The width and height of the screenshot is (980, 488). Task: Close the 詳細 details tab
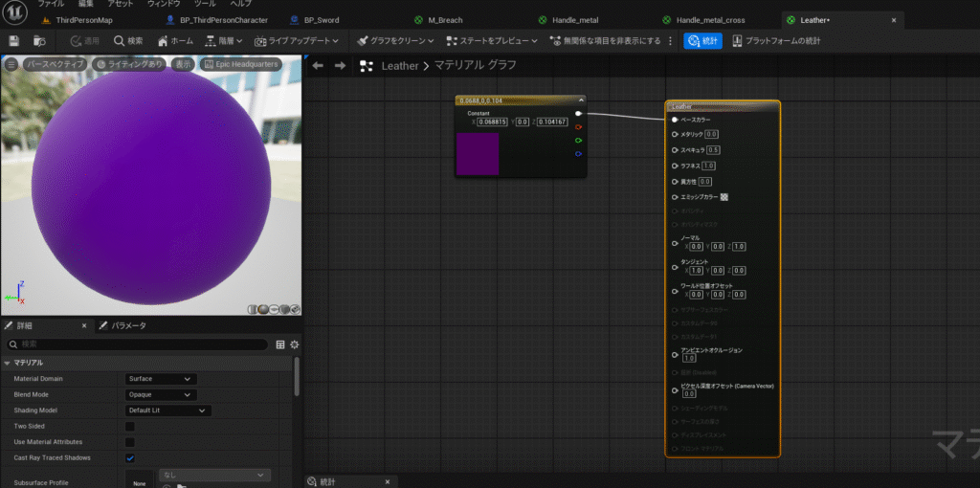[84, 325]
